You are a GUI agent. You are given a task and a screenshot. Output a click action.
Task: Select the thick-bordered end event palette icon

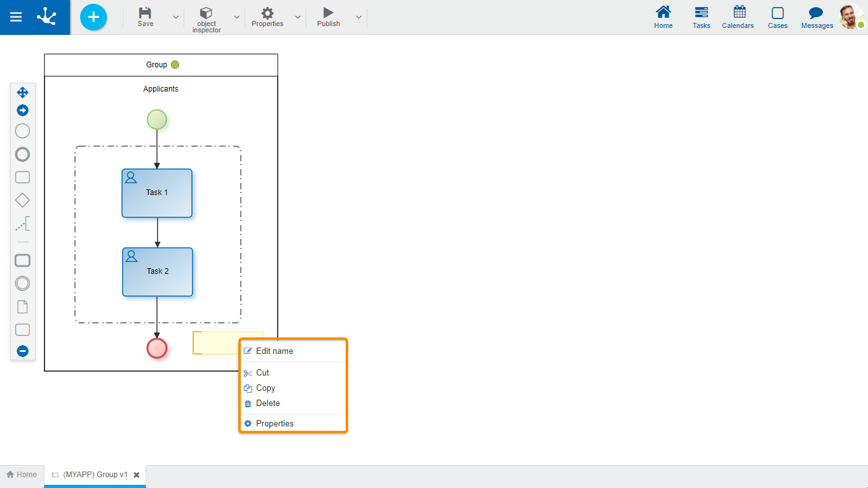(22, 154)
